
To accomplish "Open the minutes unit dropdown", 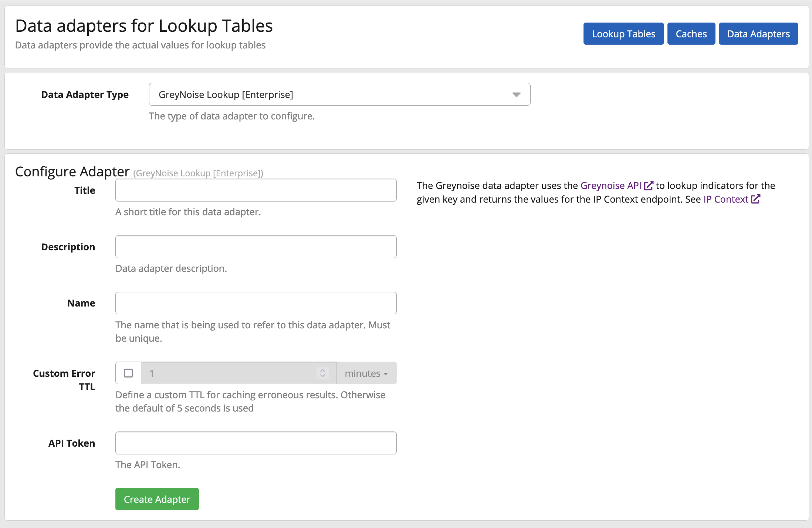I will (366, 373).
